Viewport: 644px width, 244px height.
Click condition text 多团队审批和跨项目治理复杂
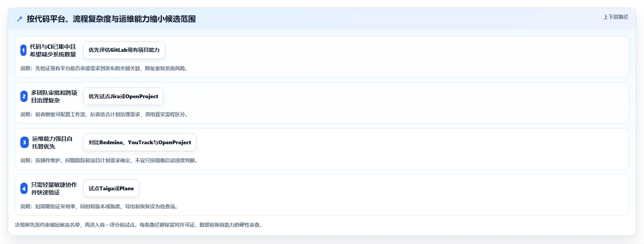point(54,96)
